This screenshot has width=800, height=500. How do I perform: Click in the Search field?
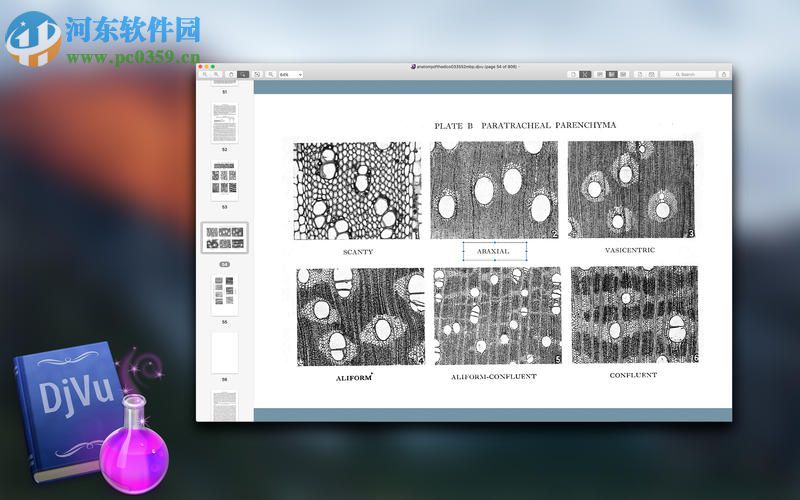(688, 74)
